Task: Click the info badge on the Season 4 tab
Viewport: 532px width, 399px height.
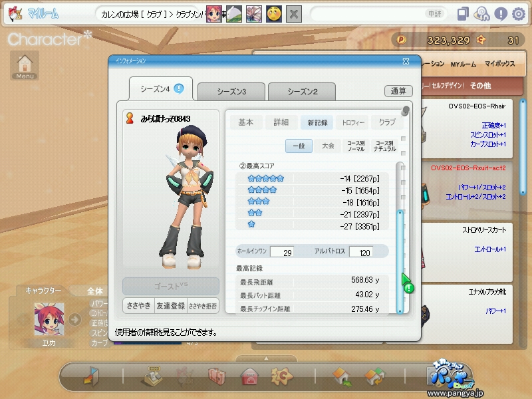Action: (x=179, y=88)
